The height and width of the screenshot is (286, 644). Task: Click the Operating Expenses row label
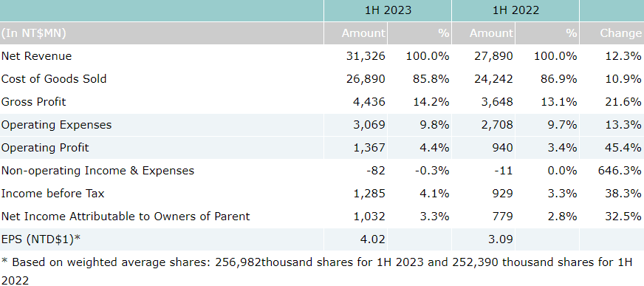tap(56, 125)
